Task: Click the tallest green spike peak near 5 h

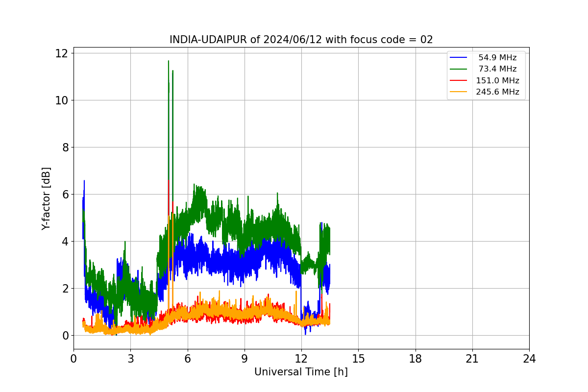Action: coord(169,62)
